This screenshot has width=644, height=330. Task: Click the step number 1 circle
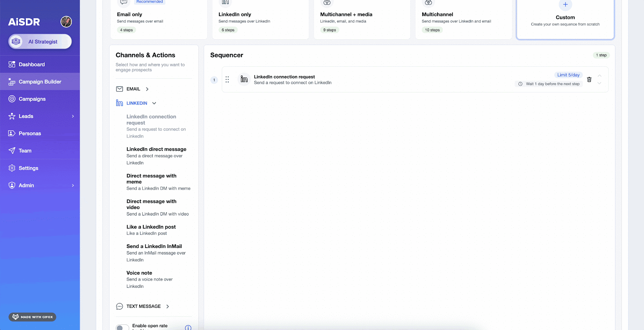tap(214, 80)
